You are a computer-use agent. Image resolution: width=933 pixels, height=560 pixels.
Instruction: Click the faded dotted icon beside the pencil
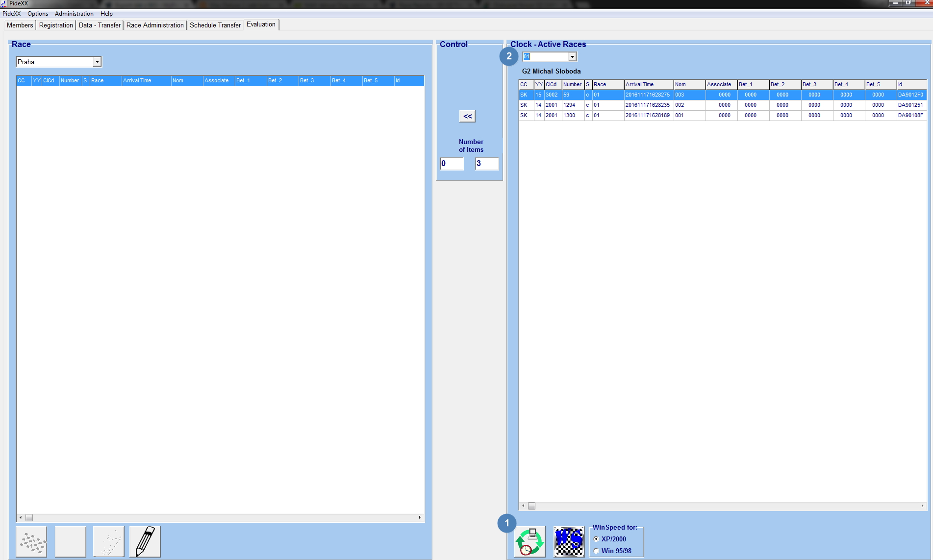(x=108, y=541)
